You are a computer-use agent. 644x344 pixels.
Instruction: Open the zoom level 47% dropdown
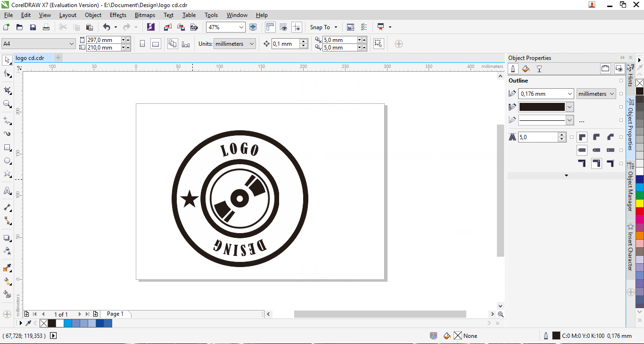click(241, 27)
